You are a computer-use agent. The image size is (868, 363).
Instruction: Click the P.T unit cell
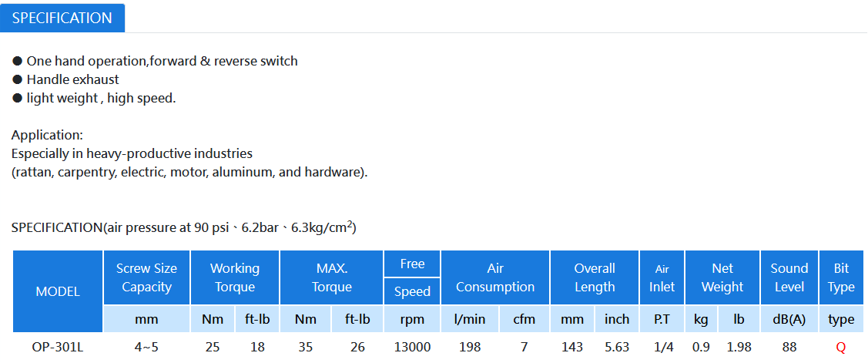point(662,319)
